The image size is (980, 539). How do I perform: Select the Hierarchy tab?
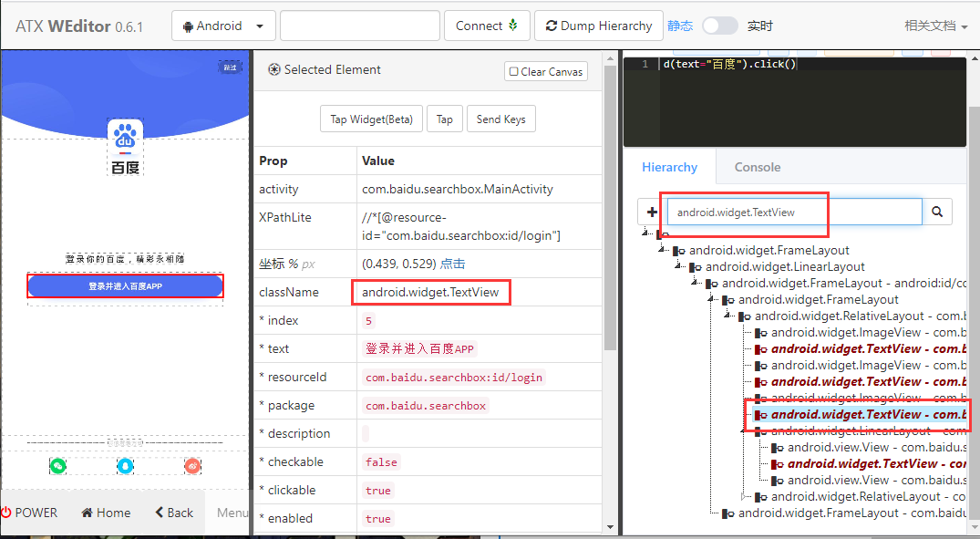click(670, 167)
